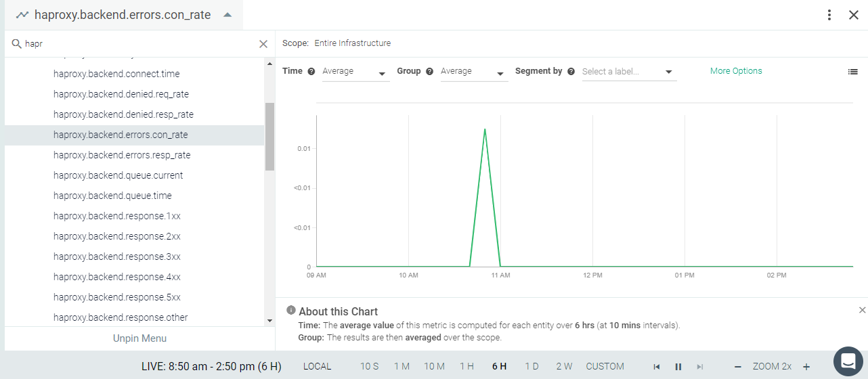Open the chat support bubble
The image size is (868, 379).
pyautogui.click(x=848, y=361)
